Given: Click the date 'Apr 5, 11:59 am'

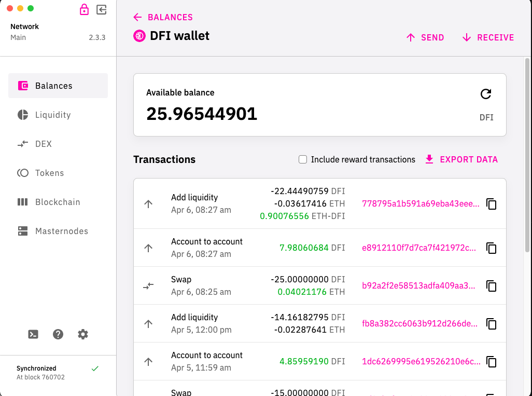Looking at the screenshot, I should (x=201, y=368).
